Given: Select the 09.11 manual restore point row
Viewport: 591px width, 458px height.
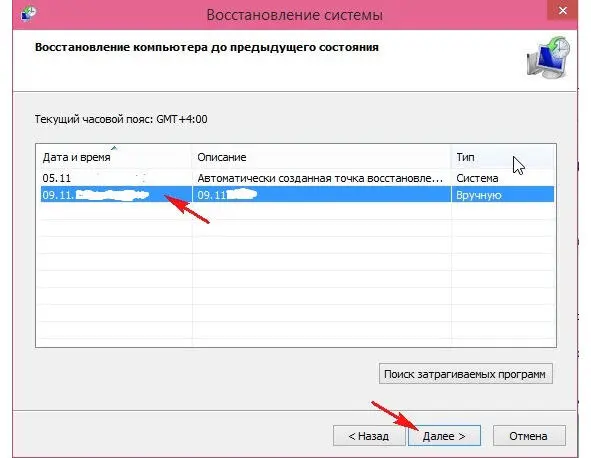Looking at the screenshot, I should tap(297, 195).
